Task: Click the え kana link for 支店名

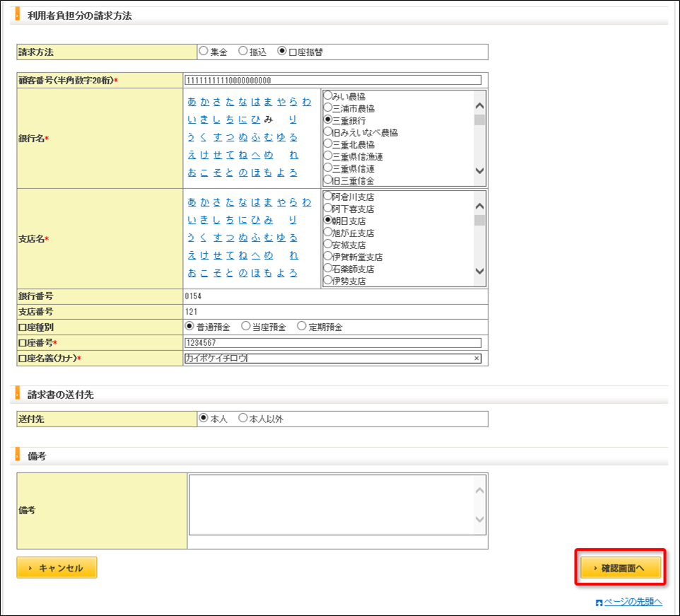Action: (x=192, y=255)
